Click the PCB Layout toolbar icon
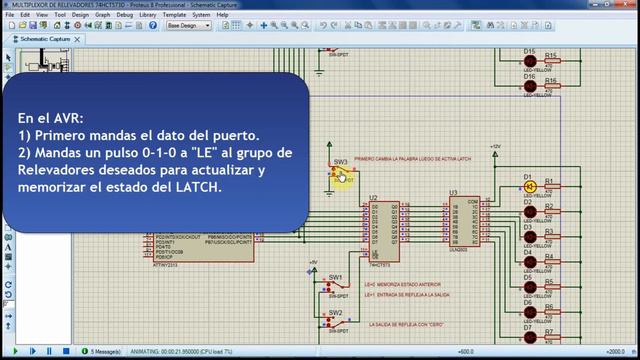The height and width of the screenshot is (360, 640). (x=78, y=25)
